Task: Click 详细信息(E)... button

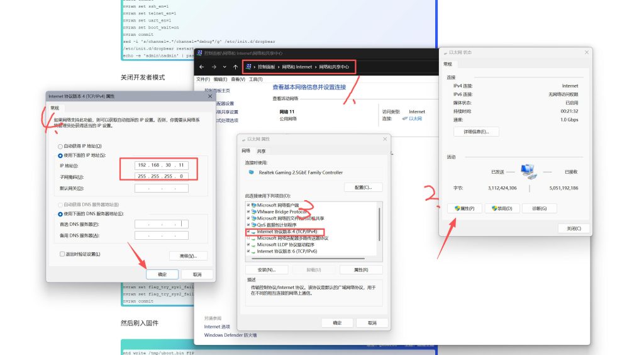Action: (476, 132)
